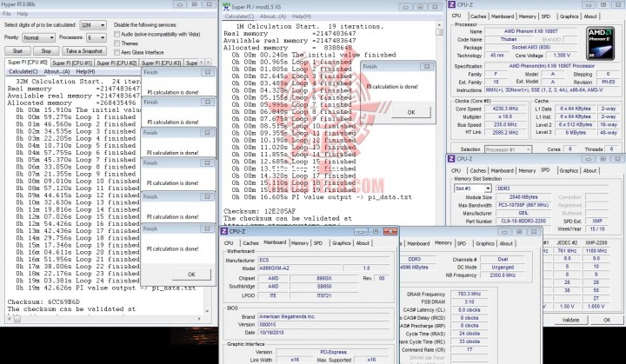The image size is (626, 364).
Task: Select the Memory tab in the CPU-Z processor window
Action: tap(528, 17)
